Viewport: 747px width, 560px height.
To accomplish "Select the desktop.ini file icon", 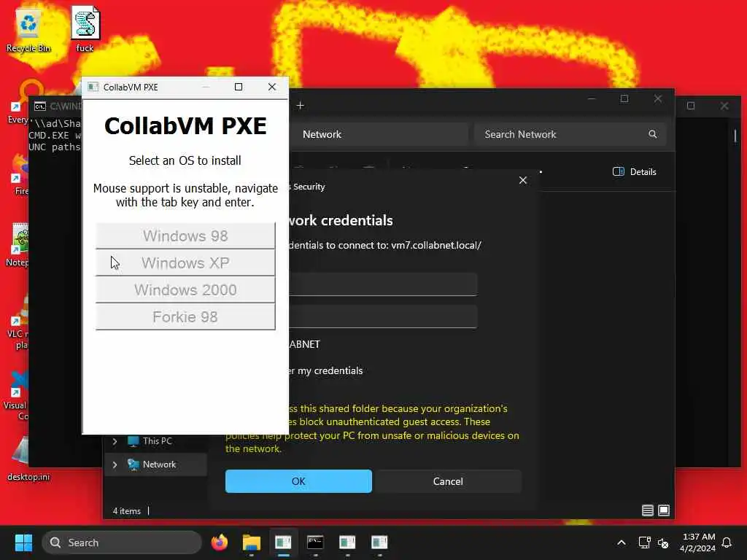I will tap(28, 458).
